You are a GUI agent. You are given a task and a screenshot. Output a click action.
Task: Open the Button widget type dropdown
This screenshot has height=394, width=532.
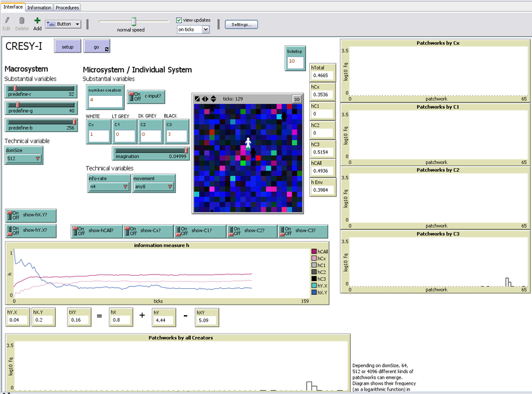point(63,24)
